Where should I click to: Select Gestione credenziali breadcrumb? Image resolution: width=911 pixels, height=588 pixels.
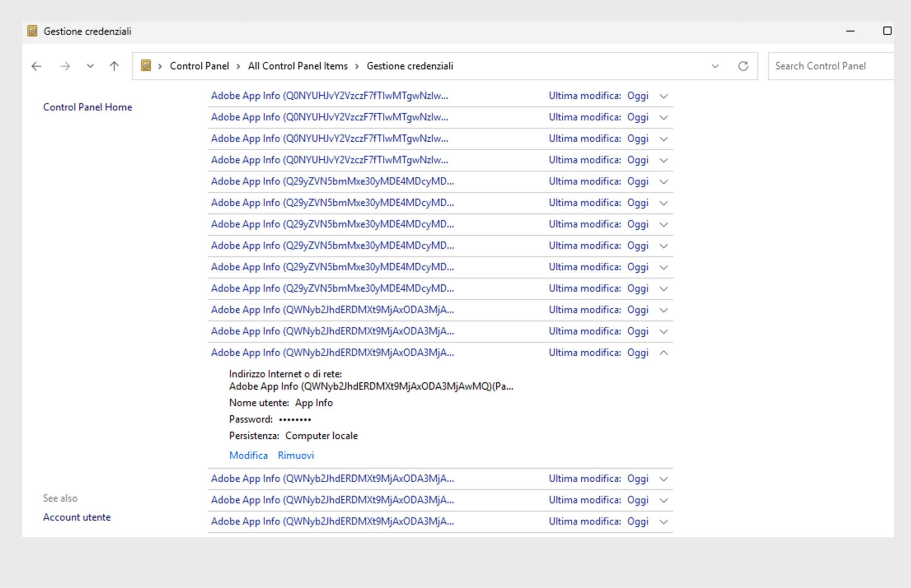[x=409, y=66]
